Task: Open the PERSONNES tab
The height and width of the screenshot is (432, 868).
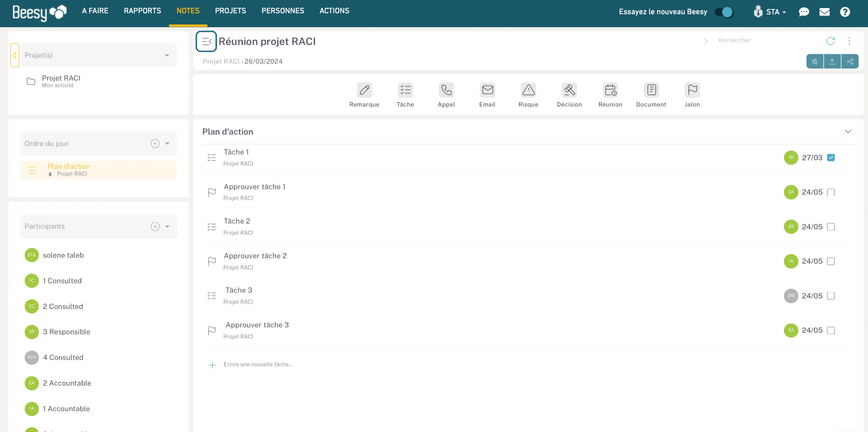Action: [283, 11]
